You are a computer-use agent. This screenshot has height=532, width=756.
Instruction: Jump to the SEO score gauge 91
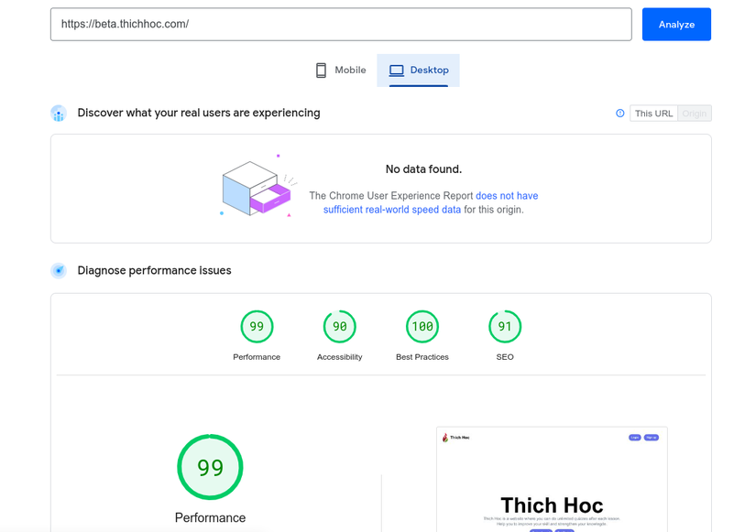[505, 327]
